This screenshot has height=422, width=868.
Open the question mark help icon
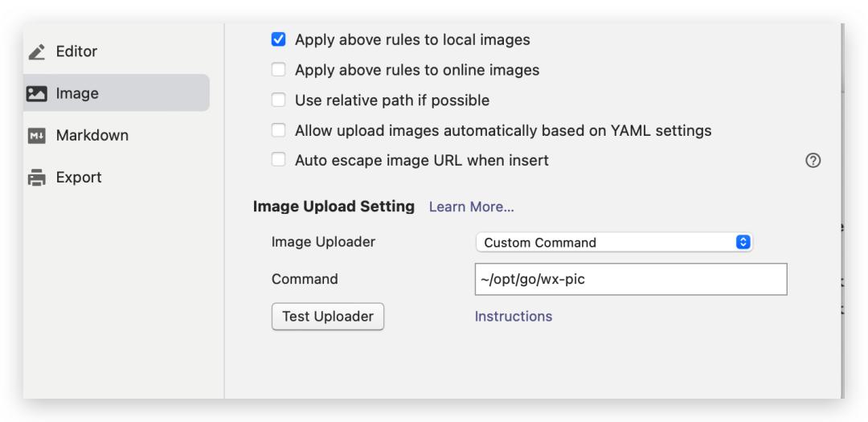(x=813, y=161)
